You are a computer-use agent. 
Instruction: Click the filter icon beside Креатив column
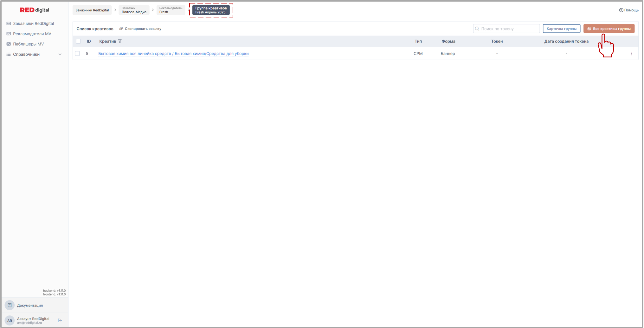coord(120,41)
